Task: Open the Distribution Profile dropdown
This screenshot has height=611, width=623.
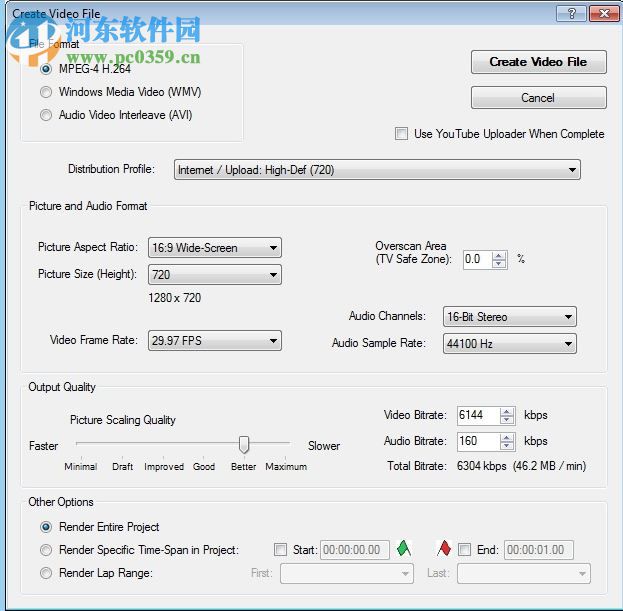Action: pyautogui.click(x=377, y=170)
